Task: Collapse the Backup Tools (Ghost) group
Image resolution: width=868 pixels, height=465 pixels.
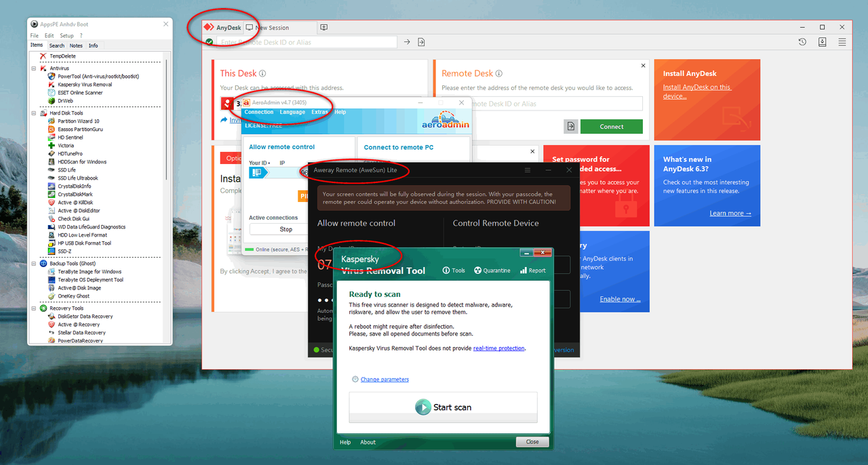Action: [x=34, y=264]
